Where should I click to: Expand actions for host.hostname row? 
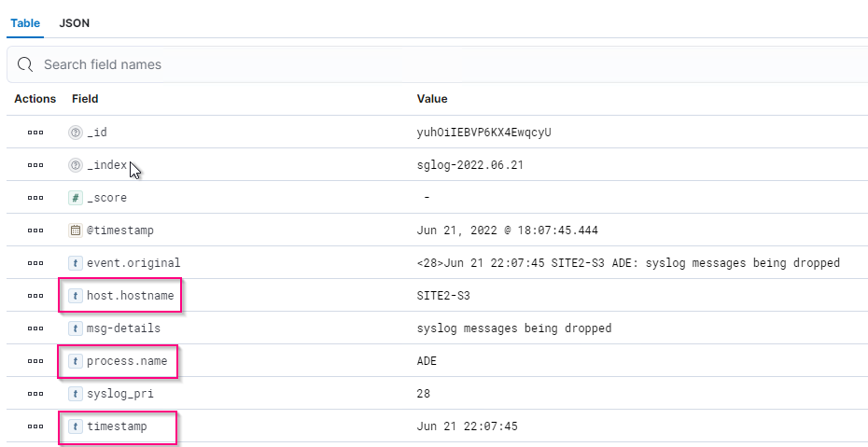[35, 296]
